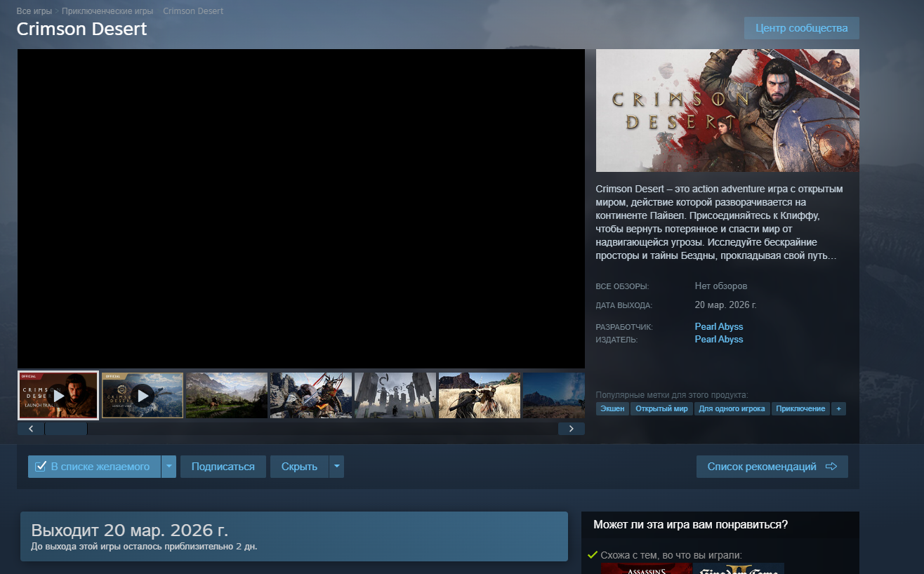Click the large 'Crimson Desert' page title
Image resolution: width=924 pixels, height=574 pixels.
tap(82, 29)
